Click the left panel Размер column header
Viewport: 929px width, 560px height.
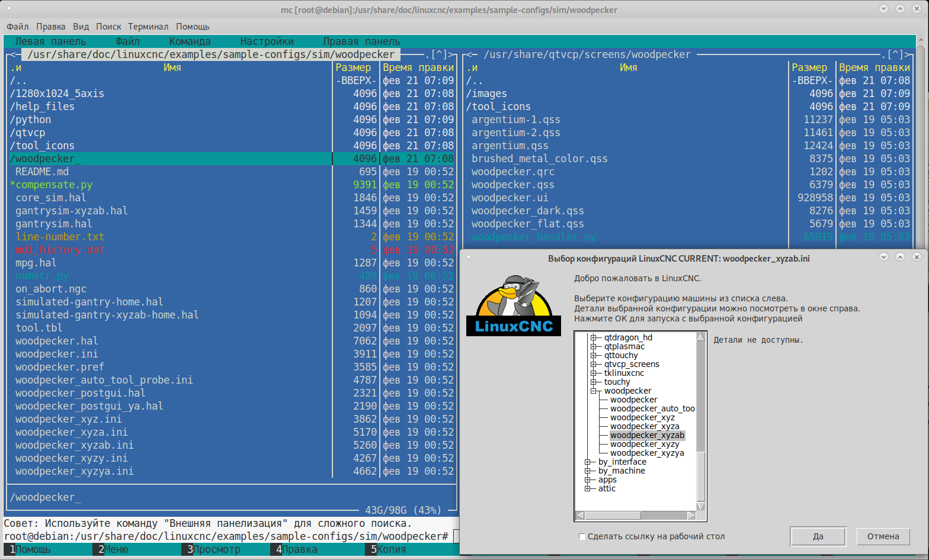(x=353, y=67)
